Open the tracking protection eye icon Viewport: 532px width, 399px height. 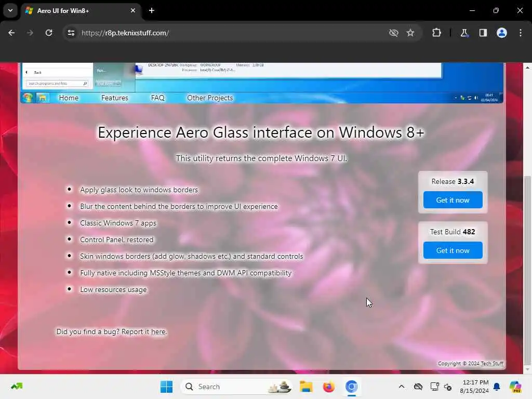(394, 33)
